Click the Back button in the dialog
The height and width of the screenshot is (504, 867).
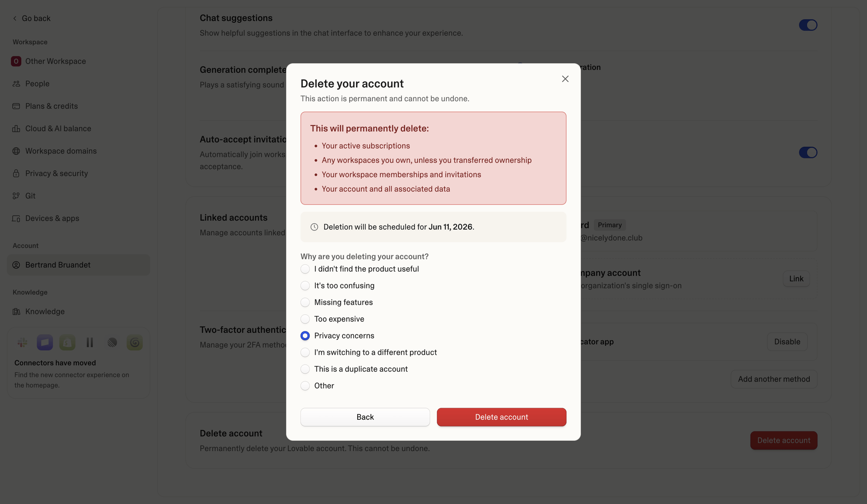click(x=365, y=417)
